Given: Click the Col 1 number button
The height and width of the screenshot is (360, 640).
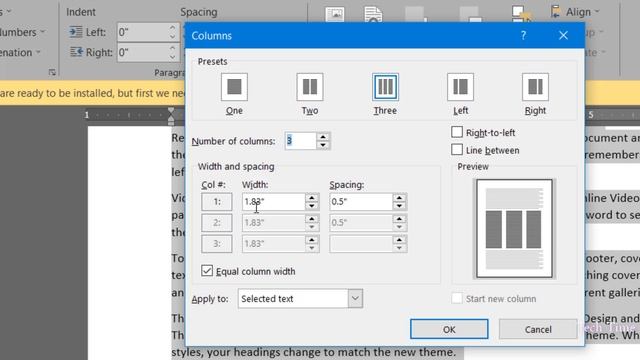Looking at the screenshot, I should click(217, 202).
